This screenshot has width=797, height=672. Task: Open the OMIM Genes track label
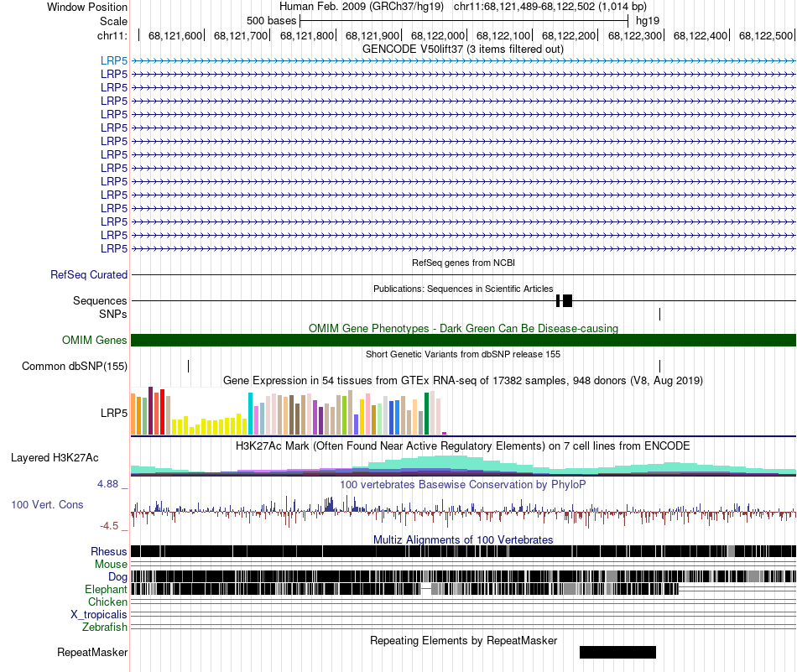pyautogui.click(x=95, y=340)
